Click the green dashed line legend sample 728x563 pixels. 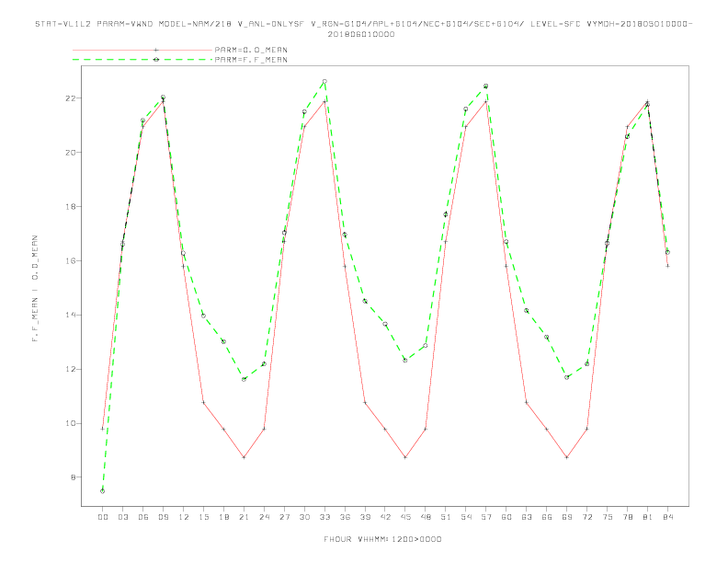point(142,60)
